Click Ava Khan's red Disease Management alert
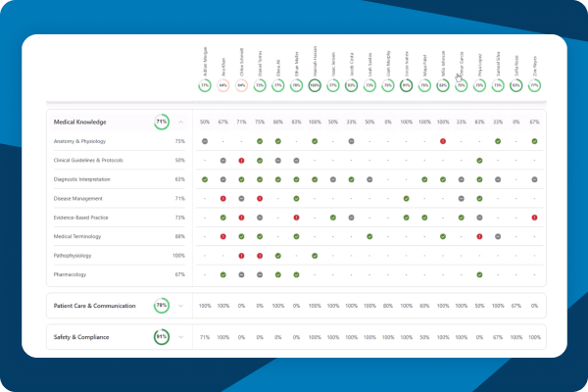This screenshot has width=588, height=392. pos(223,198)
